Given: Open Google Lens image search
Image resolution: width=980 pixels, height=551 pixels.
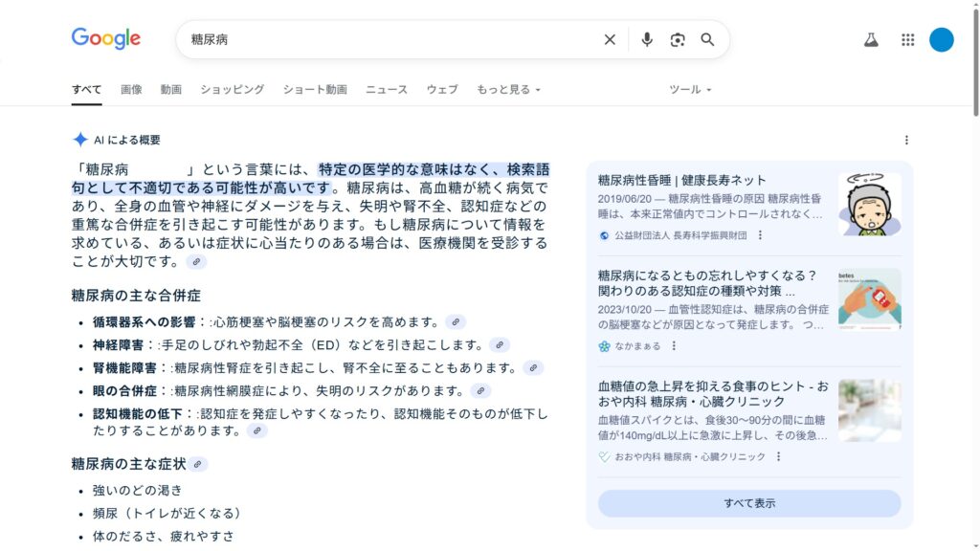Looking at the screenshot, I should 678,39.
